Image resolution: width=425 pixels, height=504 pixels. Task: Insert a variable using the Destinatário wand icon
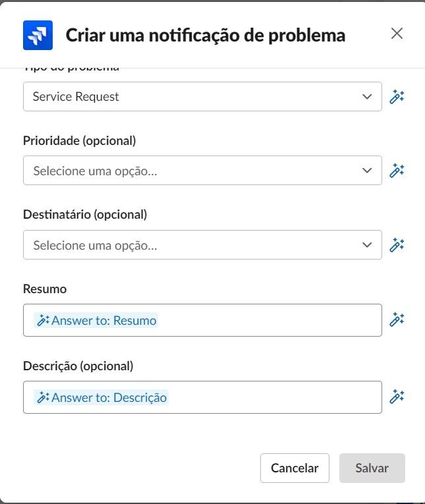click(x=396, y=245)
